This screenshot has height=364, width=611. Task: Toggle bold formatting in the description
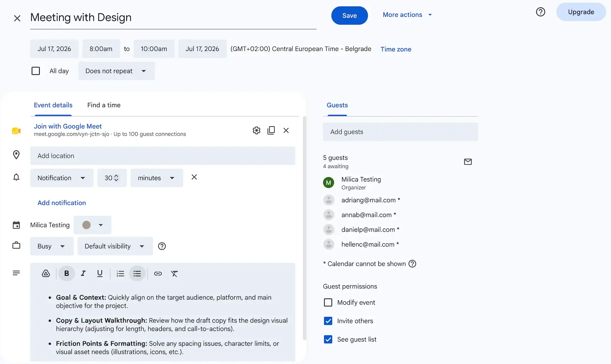pos(66,273)
